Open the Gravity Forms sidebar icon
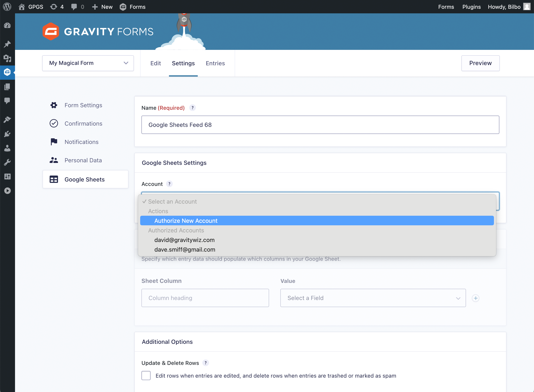 pyautogui.click(x=7, y=72)
